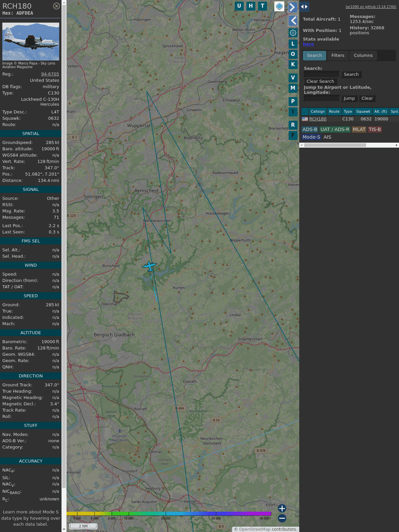Toggle the V map button

click(x=293, y=77)
